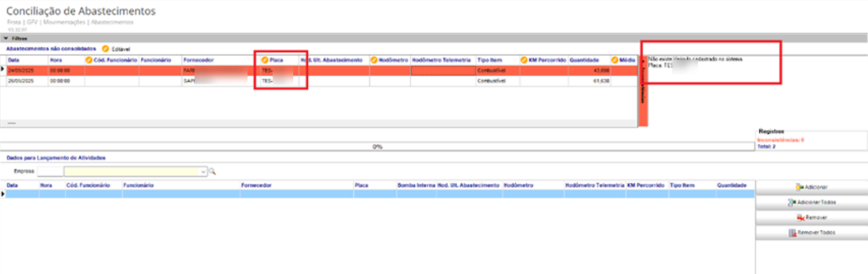Click pencil icon in Cód. Funcionário header
868x274 pixels.
point(89,60)
